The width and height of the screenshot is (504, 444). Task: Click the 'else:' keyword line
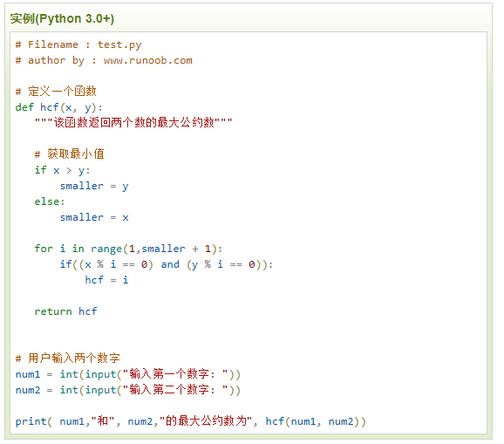[50, 202]
